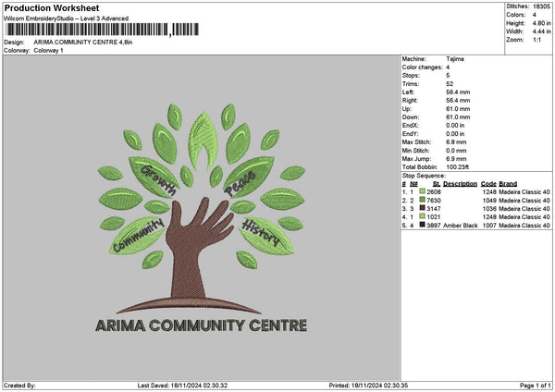Screen dimensions: 555x392
Task: Select the Max Stitch value '6.8 mm'
Action: 456,142
